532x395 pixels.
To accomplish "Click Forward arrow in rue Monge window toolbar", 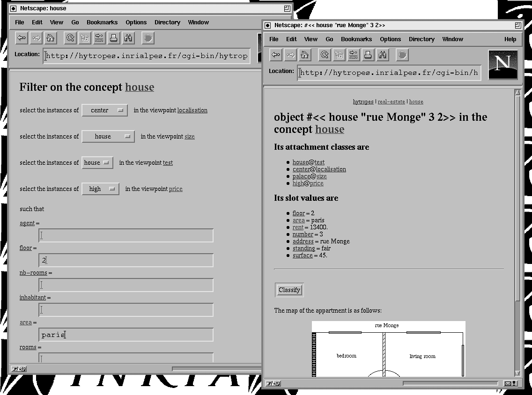I will pyautogui.click(x=290, y=55).
